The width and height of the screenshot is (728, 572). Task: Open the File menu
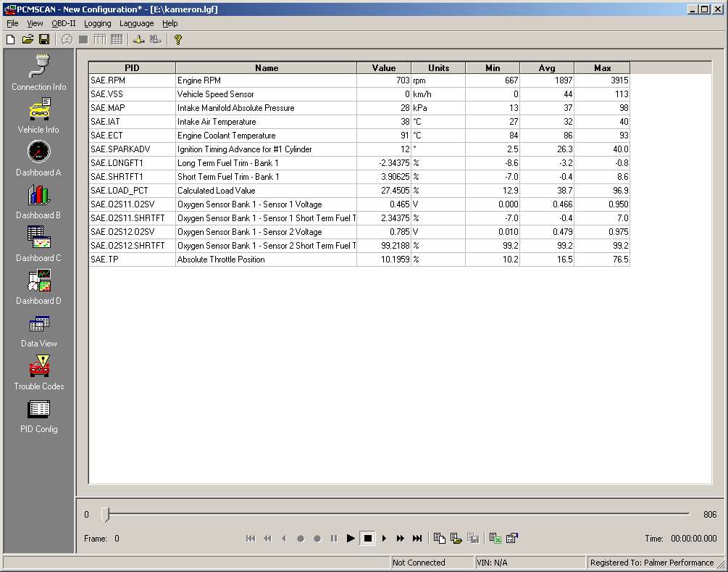tap(12, 23)
